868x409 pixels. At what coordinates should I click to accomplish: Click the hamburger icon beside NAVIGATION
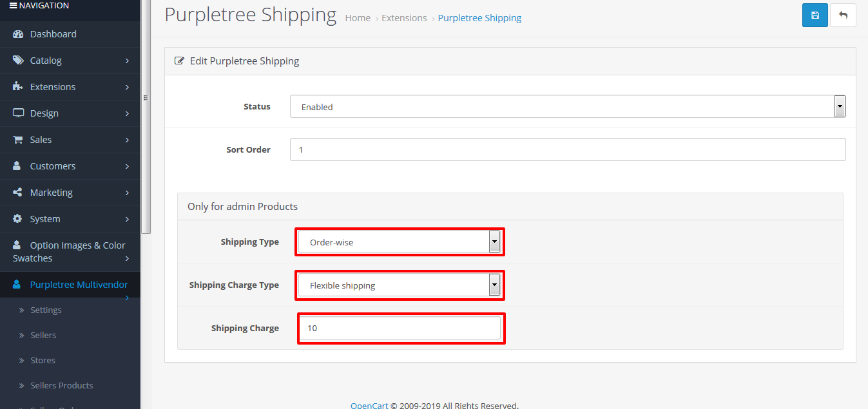coord(13,6)
